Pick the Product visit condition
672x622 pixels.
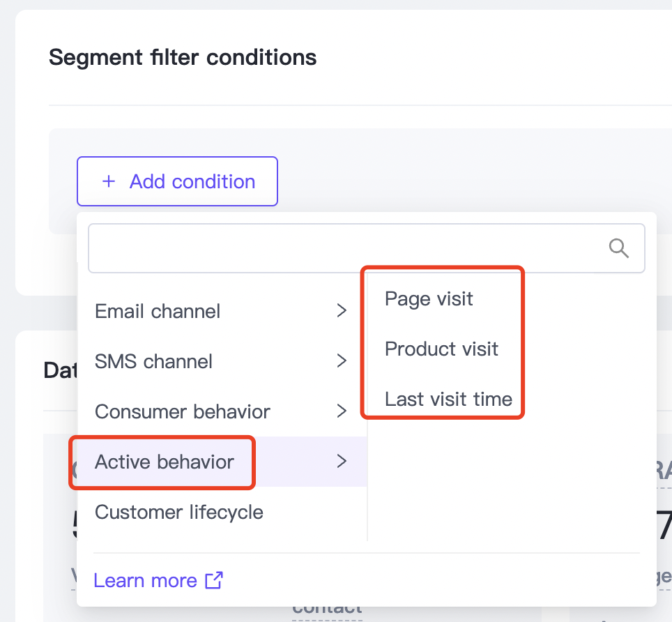tap(441, 349)
